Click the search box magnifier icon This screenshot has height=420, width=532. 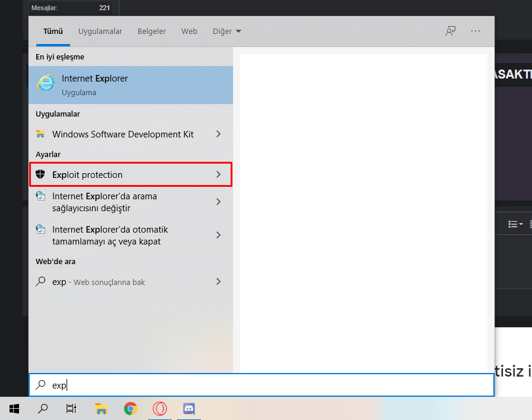coord(40,385)
